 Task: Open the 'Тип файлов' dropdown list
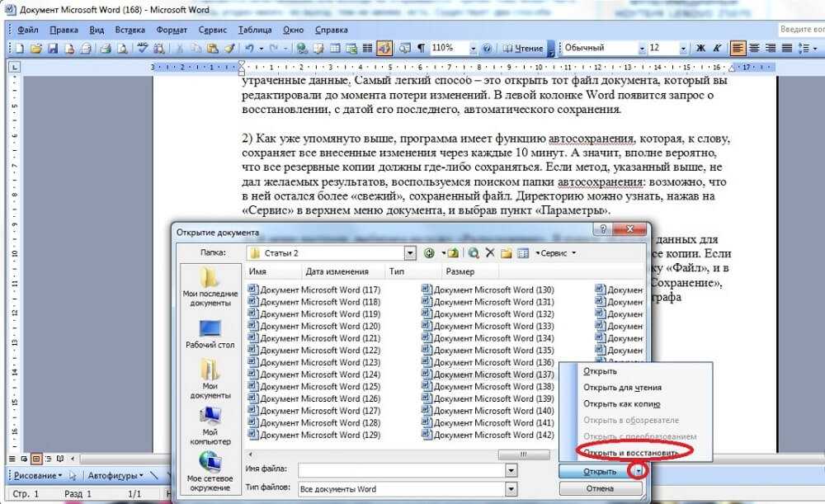(511, 489)
